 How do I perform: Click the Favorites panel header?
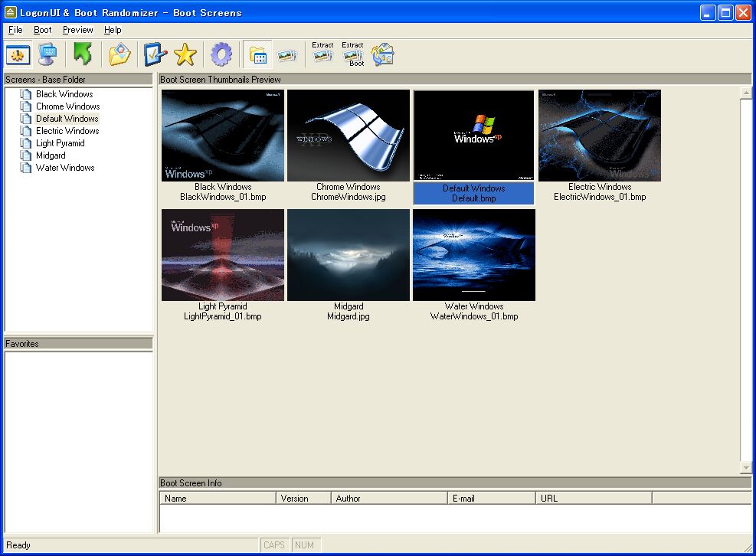[78, 343]
